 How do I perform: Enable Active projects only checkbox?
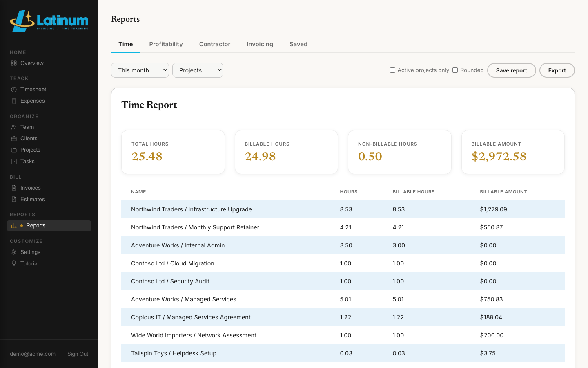point(392,70)
